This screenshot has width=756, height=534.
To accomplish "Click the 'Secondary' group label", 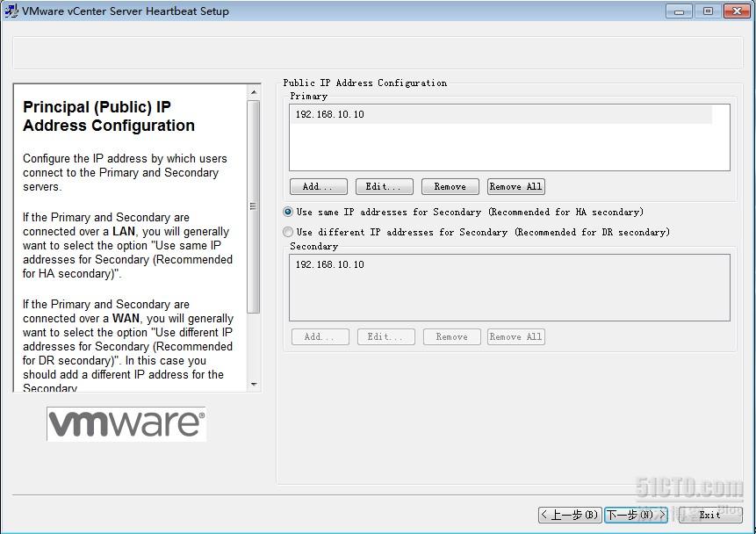I will pos(313,246).
